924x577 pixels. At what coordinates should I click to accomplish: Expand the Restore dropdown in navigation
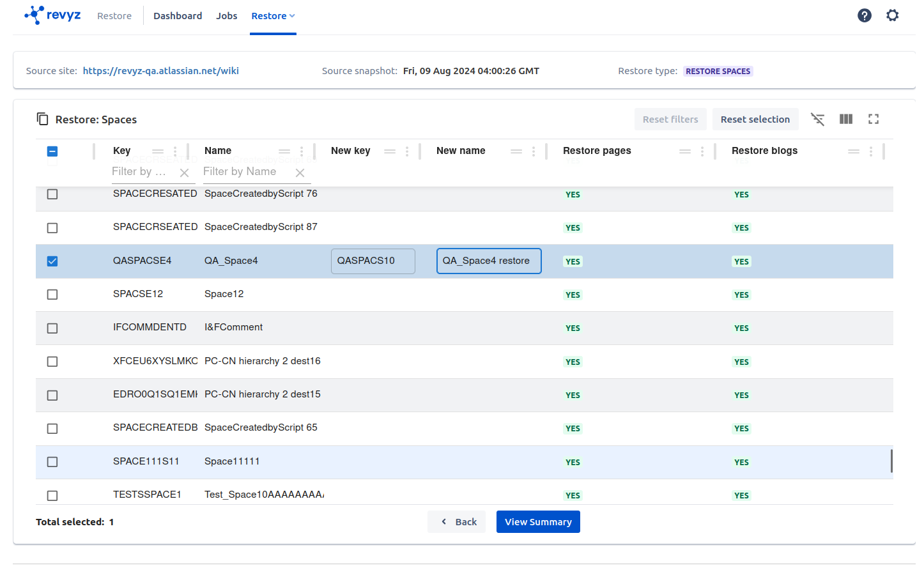tap(273, 16)
